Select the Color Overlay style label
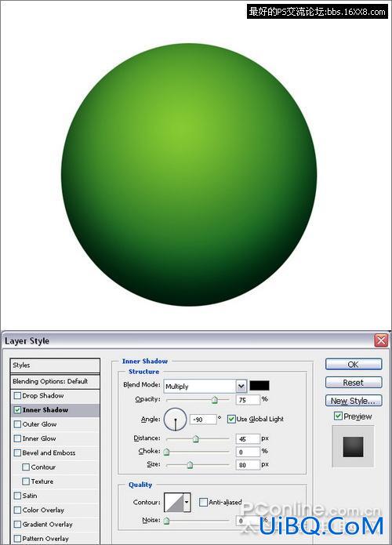Image resolution: width=392 pixels, height=545 pixels. click(43, 510)
